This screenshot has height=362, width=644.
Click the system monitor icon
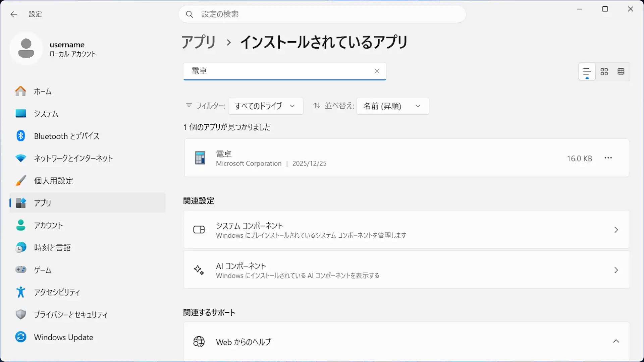20,113
